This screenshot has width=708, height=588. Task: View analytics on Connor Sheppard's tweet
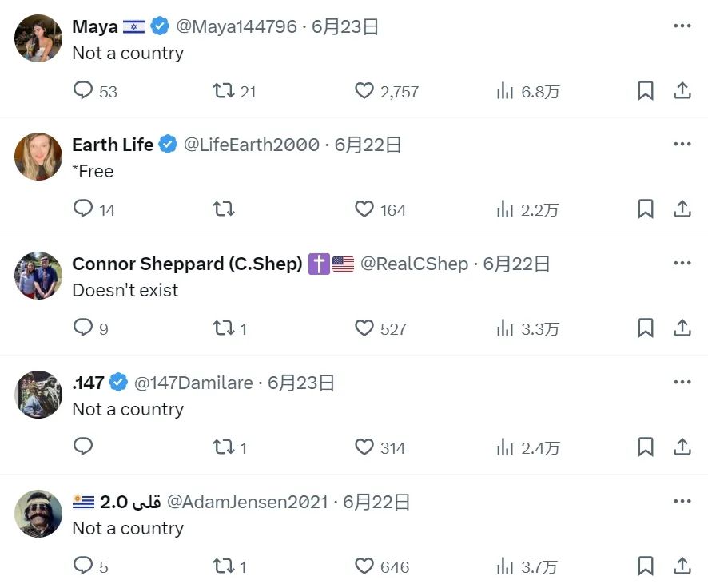click(505, 328)
